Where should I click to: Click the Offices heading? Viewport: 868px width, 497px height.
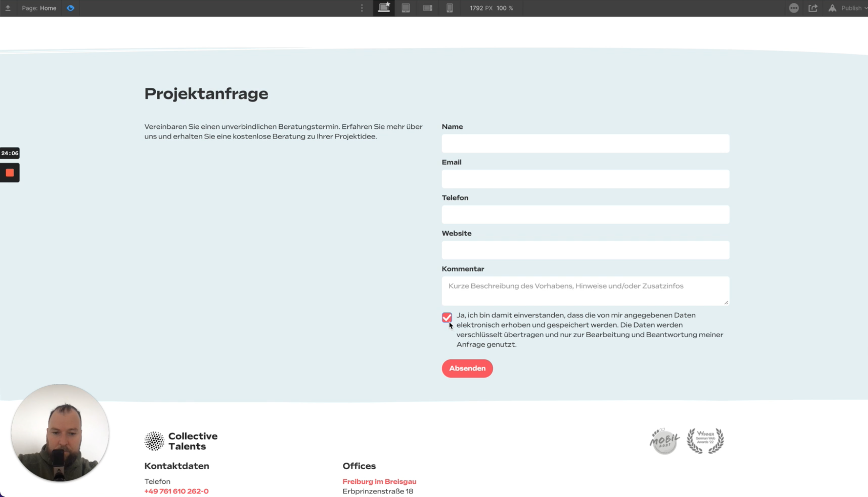359,466
